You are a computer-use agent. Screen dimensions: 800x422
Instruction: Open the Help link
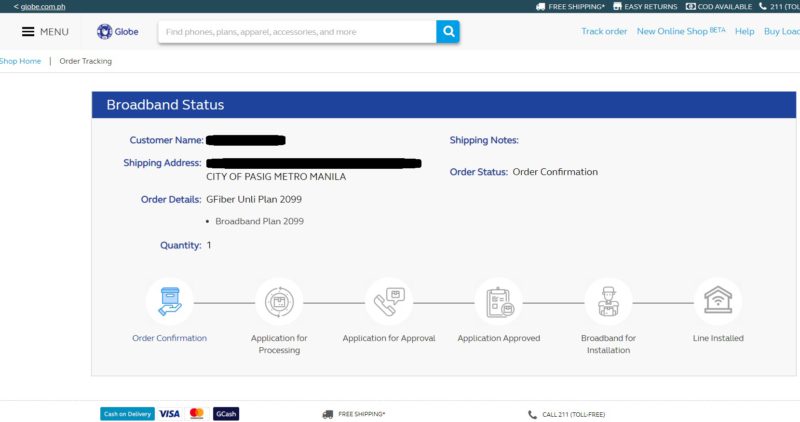744,32
